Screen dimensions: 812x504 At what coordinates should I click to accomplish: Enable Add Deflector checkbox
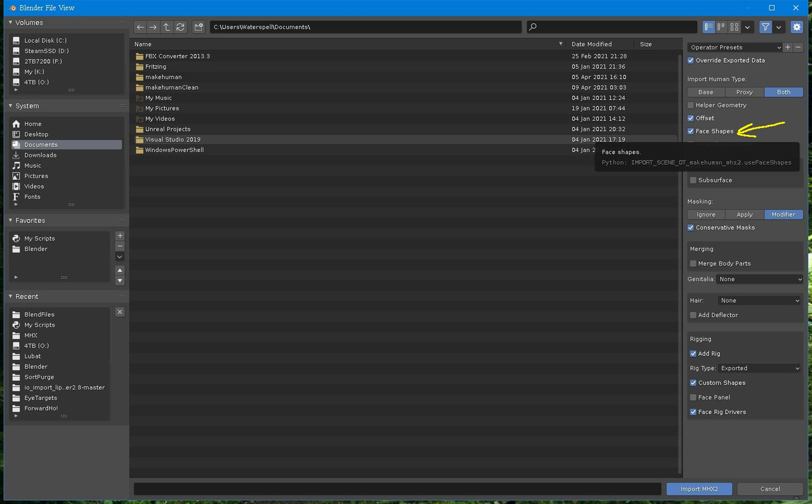pyautogui.click(x=693, y=315)
